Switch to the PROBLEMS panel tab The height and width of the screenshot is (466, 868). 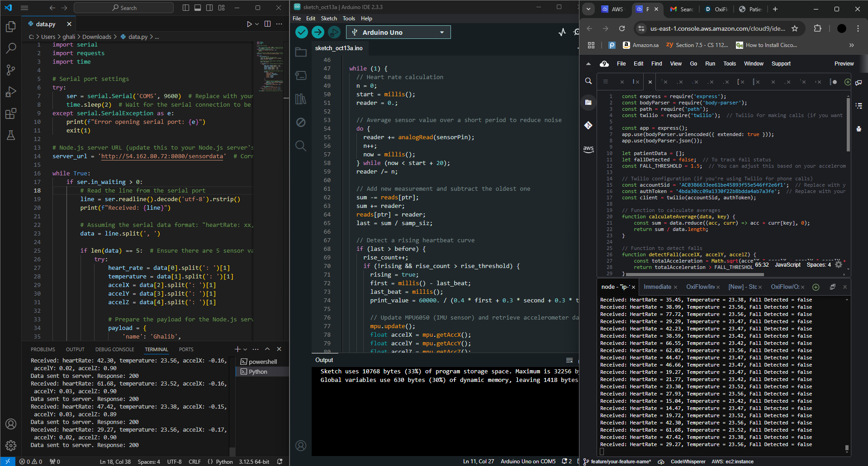tap(43, 349)
